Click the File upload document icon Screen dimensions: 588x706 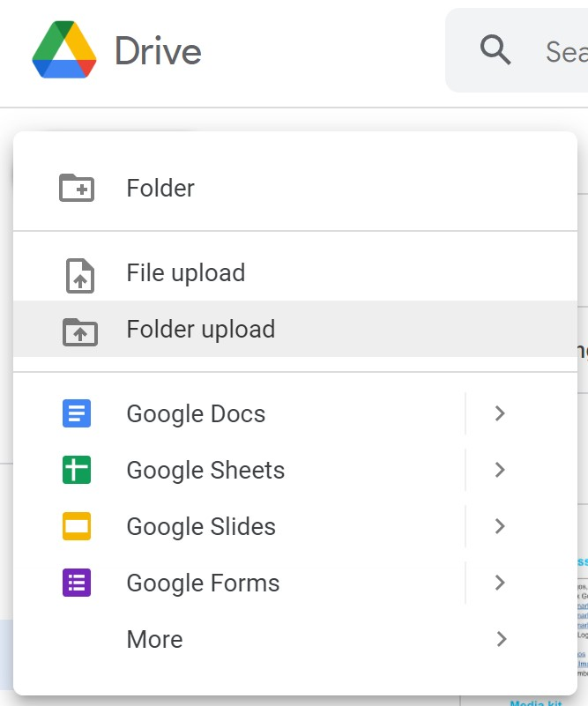80,274
